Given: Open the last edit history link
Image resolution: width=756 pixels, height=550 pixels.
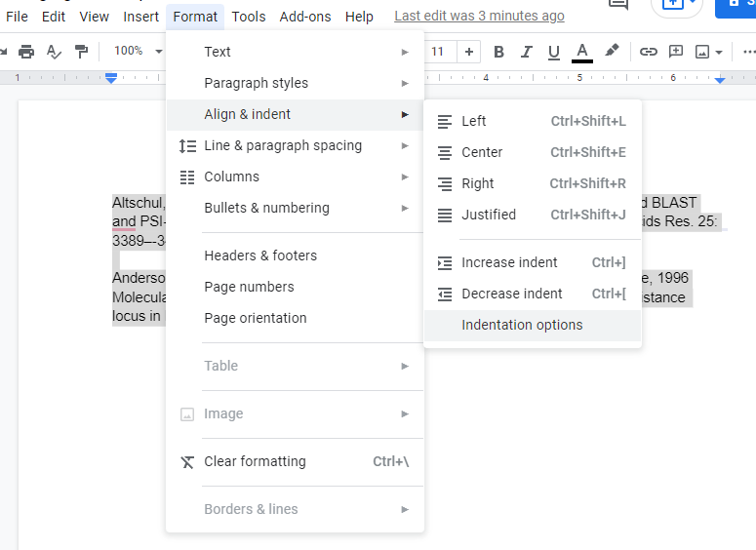Looking at the screenshot, I should pyautogui.click(x=479, y=17).
